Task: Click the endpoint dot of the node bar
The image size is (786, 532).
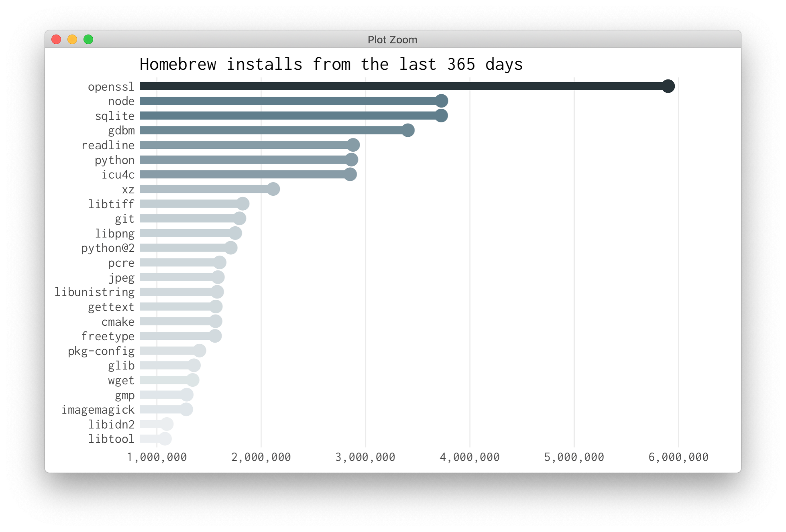Action: click(442, 101)
